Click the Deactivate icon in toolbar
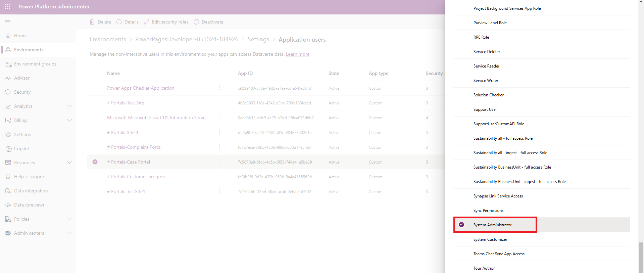This screenshot has height=273, width=644. 196,22
